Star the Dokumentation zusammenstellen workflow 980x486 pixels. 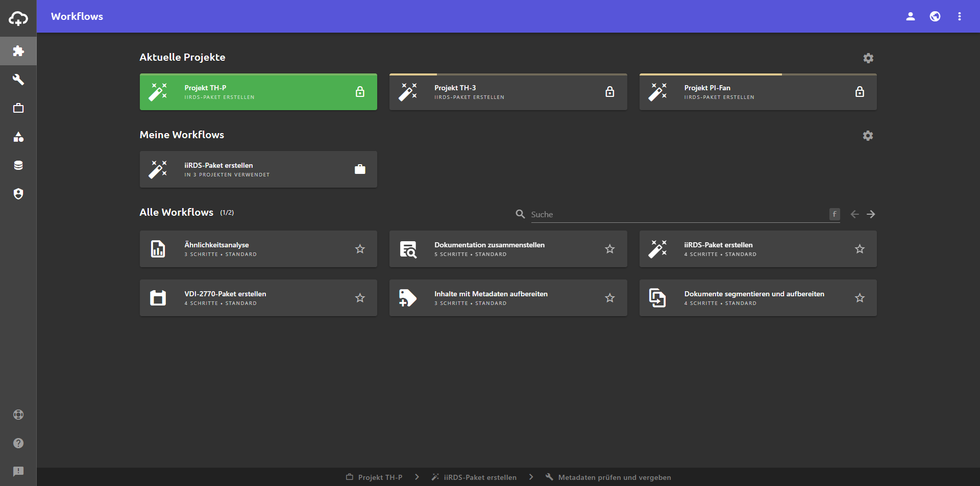click(609, 249)
